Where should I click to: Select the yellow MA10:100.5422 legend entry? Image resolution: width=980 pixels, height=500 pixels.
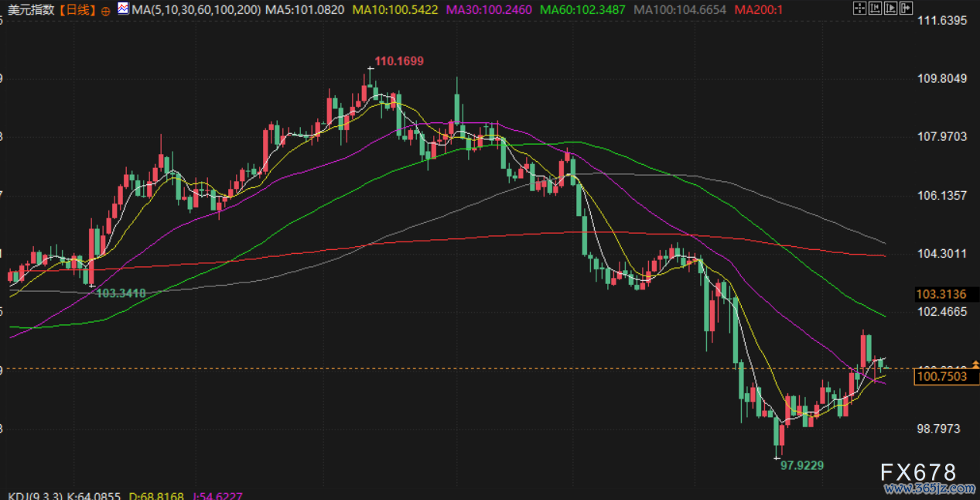[x=394, y=10]
